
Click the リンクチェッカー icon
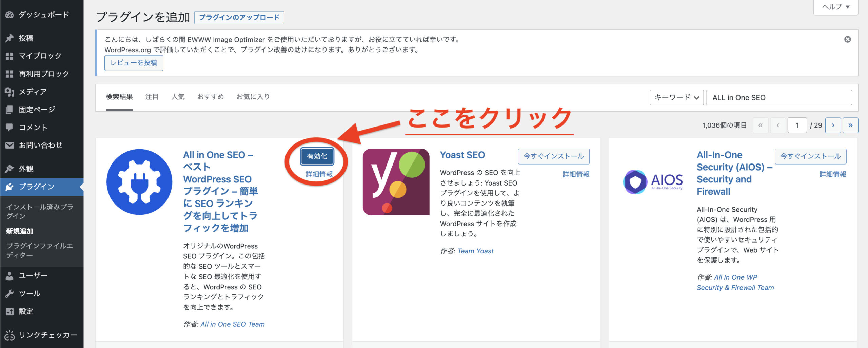point(9,335)
